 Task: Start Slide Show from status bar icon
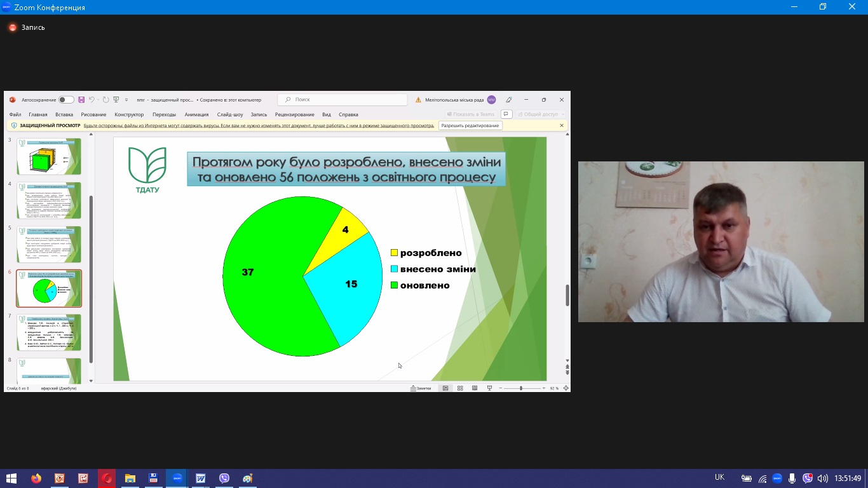(489, 388)
